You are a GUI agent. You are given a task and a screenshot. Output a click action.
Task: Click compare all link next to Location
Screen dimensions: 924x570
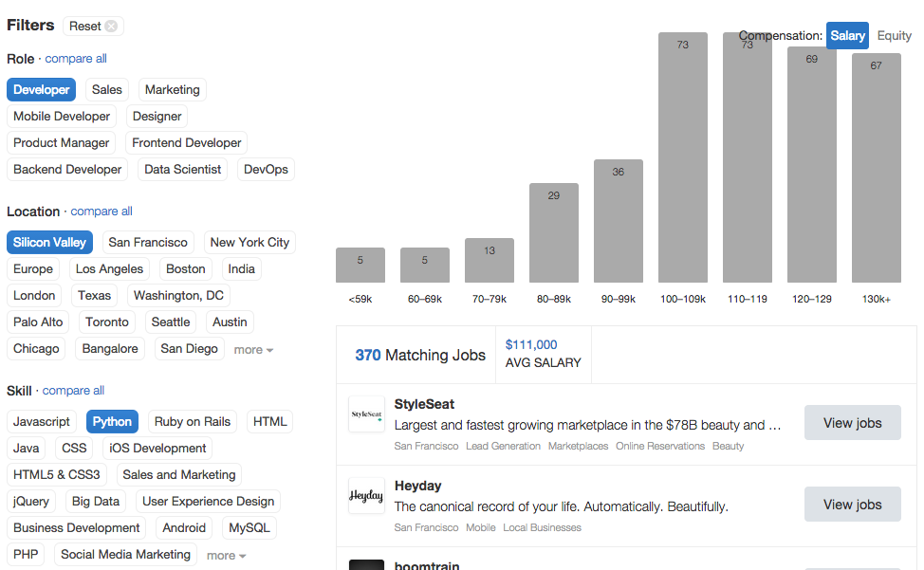[x=102, y=211]
